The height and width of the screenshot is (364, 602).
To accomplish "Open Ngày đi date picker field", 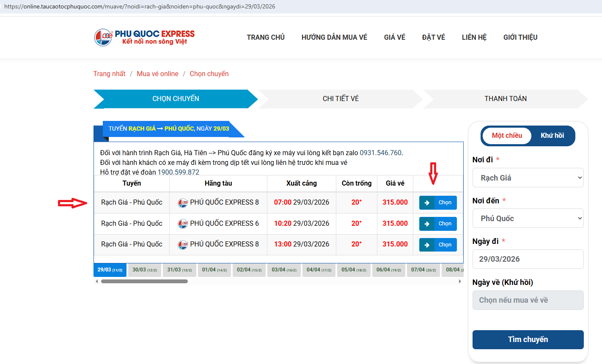I will [528, 259].
